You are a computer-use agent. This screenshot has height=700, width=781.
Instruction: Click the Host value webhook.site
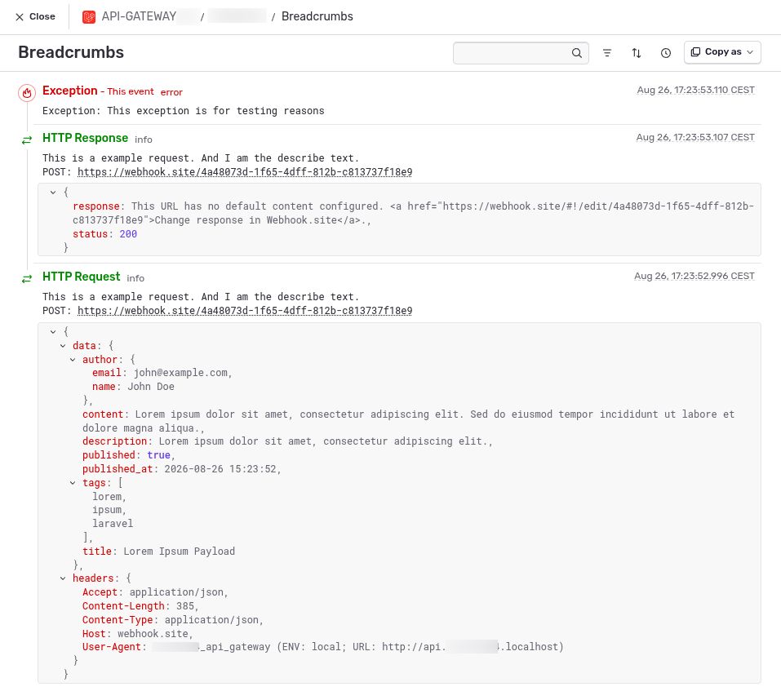point(153,634)
